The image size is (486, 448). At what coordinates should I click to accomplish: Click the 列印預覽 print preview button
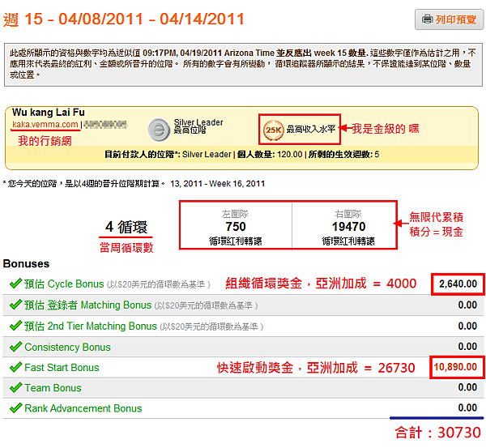tap(449, 19)
